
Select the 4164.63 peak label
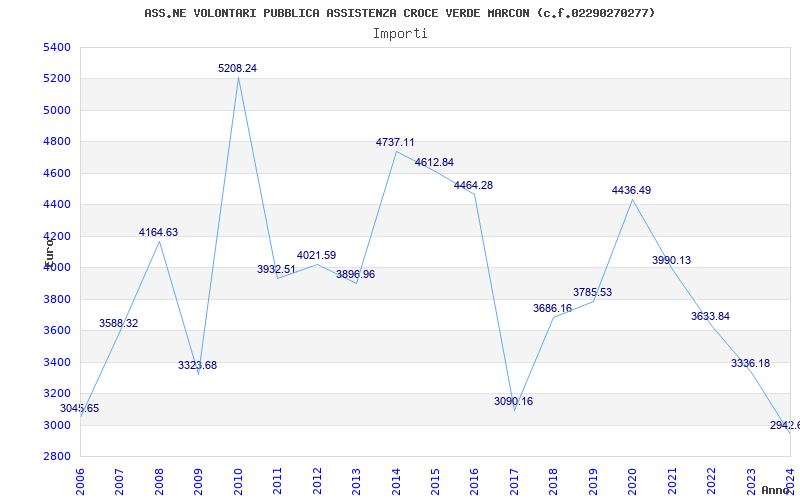point(158,233)
